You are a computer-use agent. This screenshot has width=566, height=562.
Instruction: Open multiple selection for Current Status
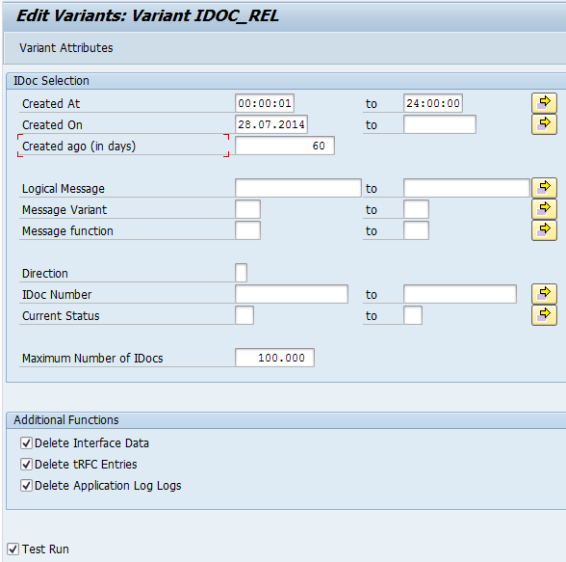point(544,315)
